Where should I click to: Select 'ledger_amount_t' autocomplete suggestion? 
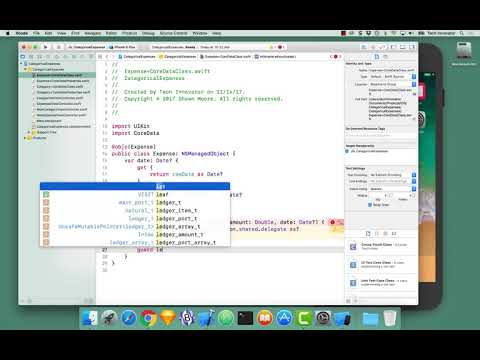pos(135,234)
